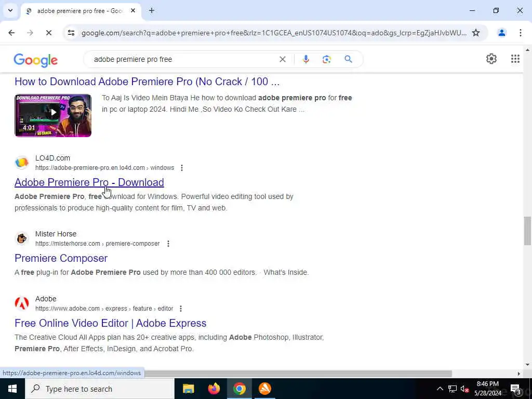Open How to Download Adobe Premiere Pro result
The image size is (532, 399).
tap(147, 82)
